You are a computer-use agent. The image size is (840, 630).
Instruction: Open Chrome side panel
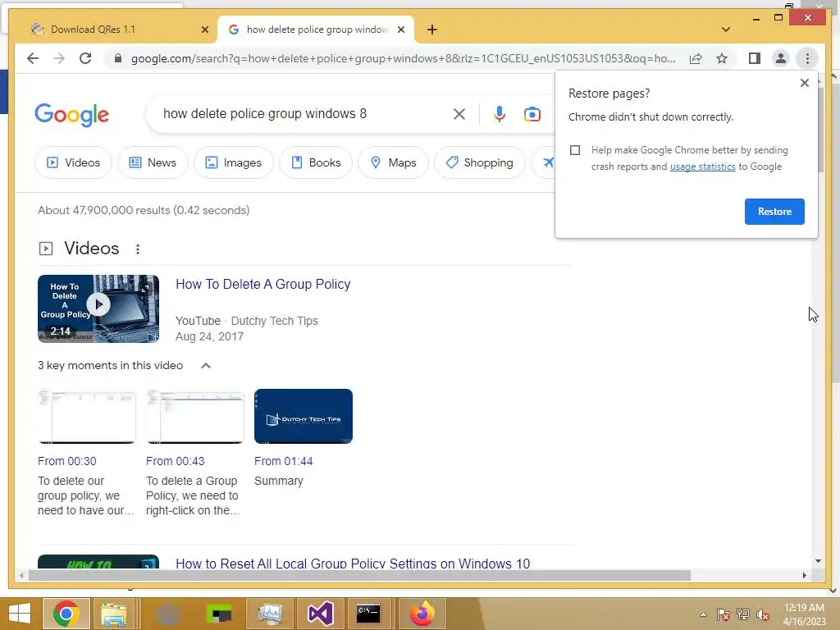click(755, 58)
